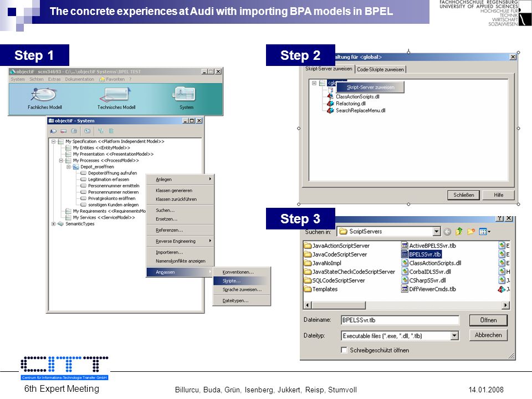Open the Suchen in ScriptServers dropdown
The image size is (532, 399).
click(x=437, y=232)
